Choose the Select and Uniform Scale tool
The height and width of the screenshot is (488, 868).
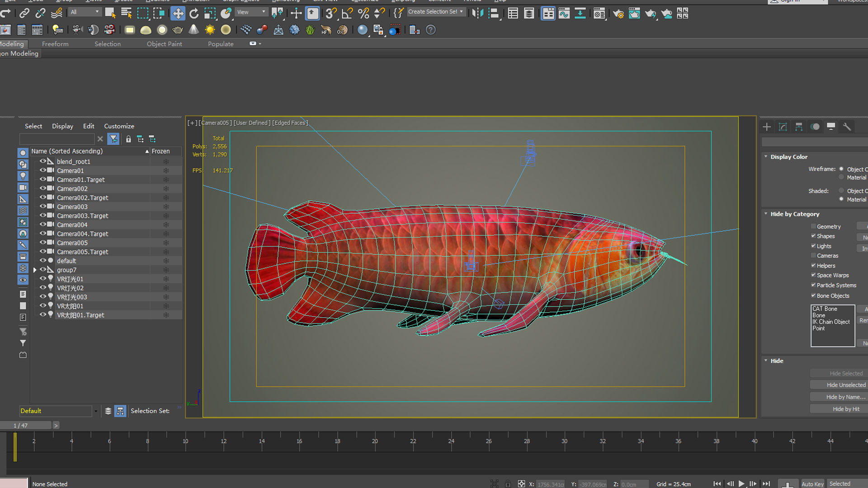click(210, 14)
